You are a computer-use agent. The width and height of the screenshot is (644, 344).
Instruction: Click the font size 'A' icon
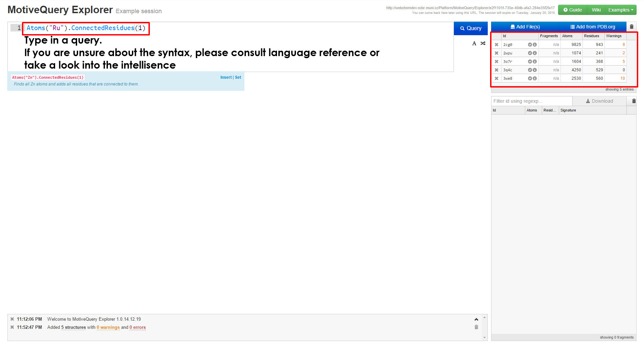pos(474,43)
